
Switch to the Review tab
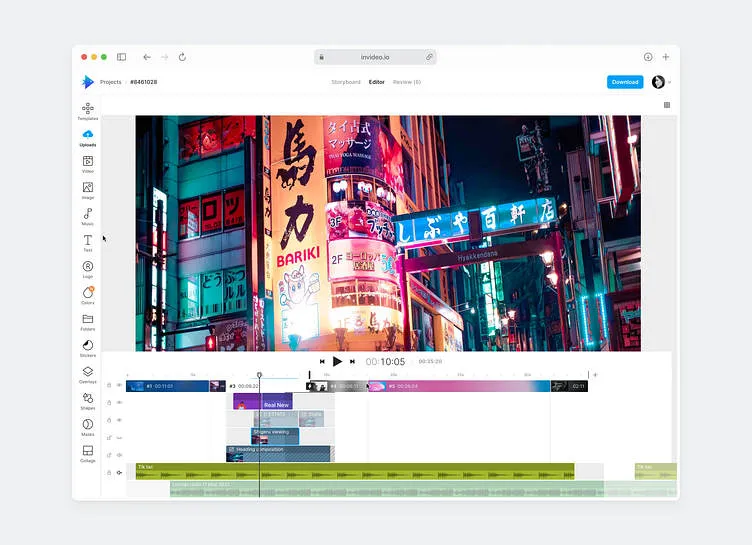(x=407, y=82)
